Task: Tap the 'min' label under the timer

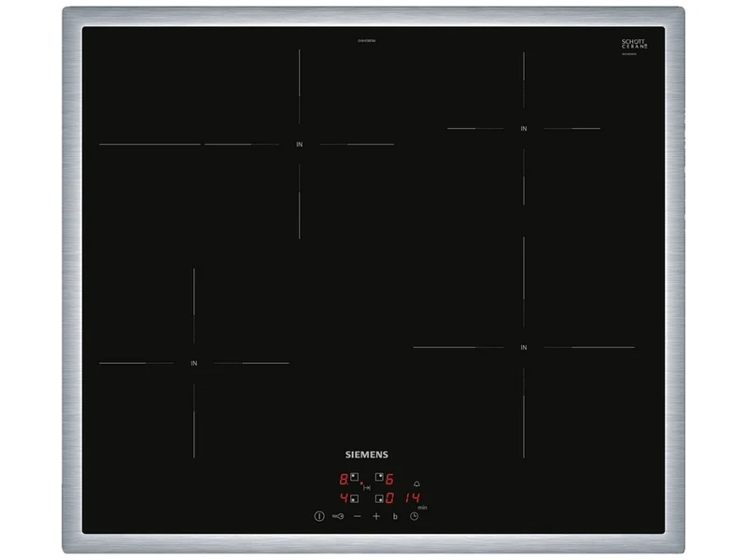Action: [x=422, y=508]
